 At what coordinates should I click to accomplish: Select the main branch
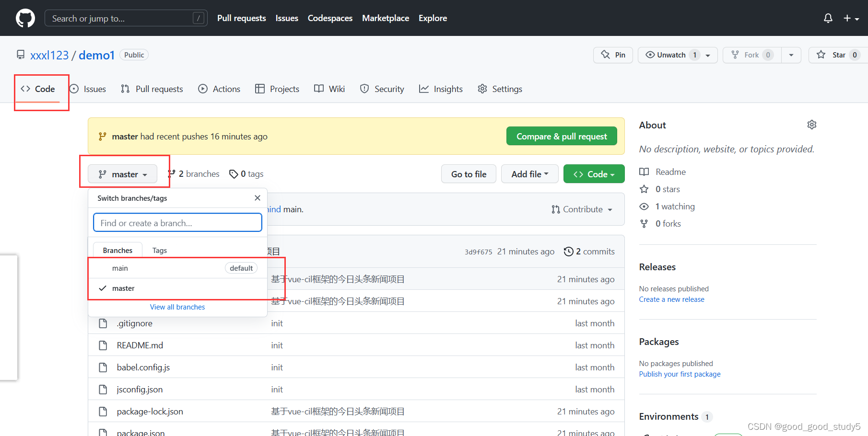(x=177, y=268)
